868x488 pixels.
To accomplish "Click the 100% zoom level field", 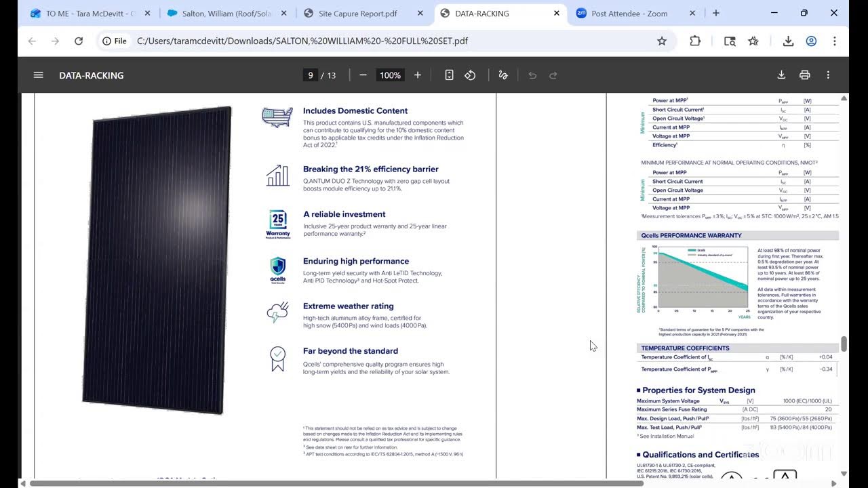I will pos(390,75).
